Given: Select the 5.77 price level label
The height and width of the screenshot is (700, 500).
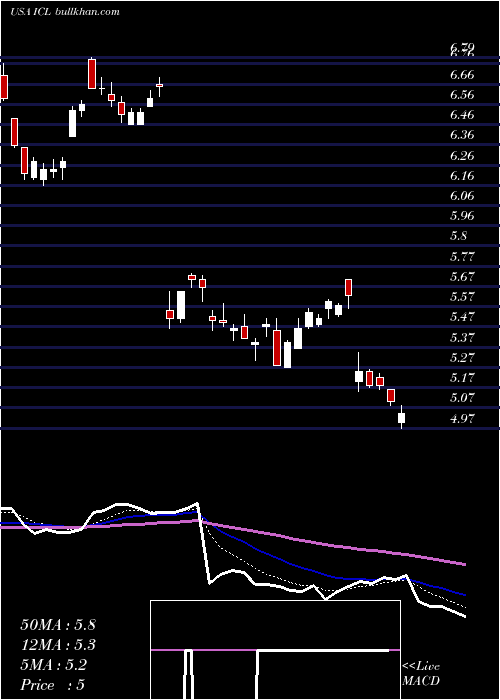Looking at the screenshot, I should coord(462,257).
